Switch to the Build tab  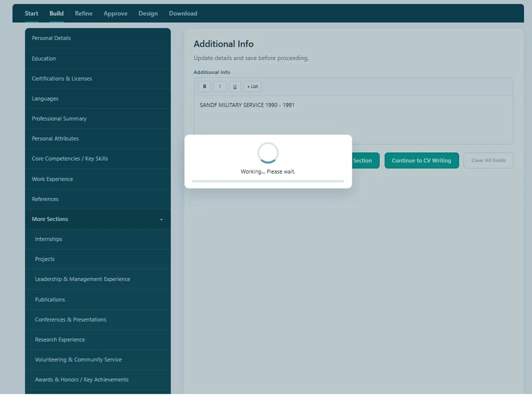tap(56, 13)
